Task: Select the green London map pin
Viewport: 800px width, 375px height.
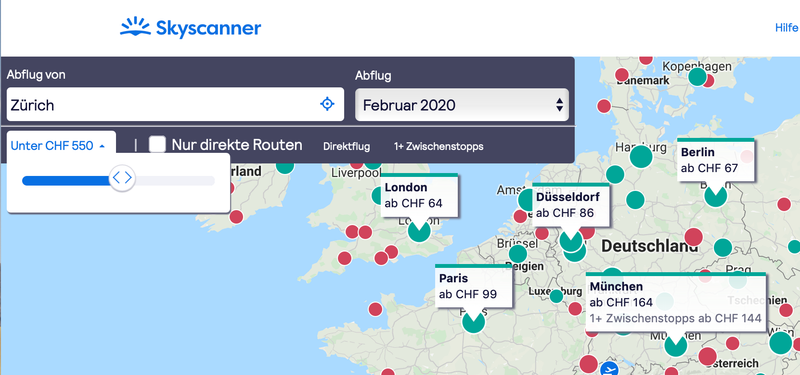Action: 419,231
